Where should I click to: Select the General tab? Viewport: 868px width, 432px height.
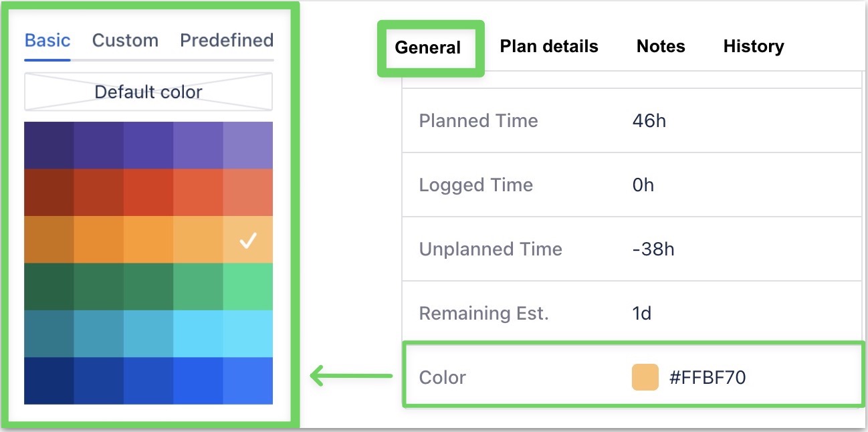coord(428,47)
